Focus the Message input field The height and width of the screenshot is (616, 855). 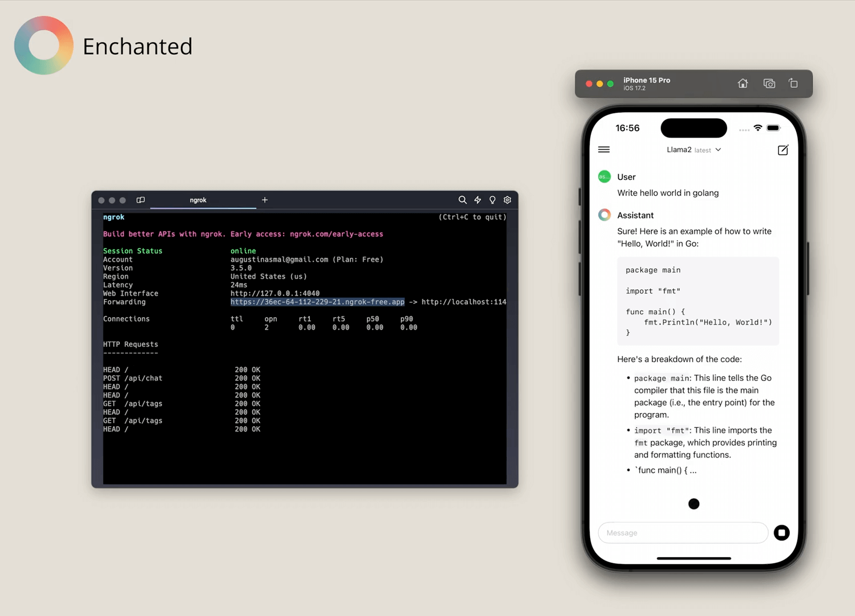tap(683, 533)
